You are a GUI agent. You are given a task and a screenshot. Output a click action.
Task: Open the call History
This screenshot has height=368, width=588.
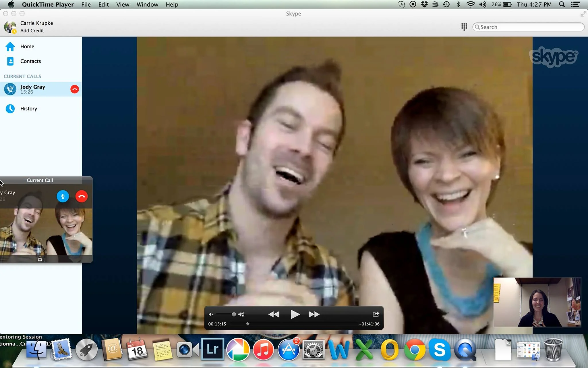click(x=28, y=109)
